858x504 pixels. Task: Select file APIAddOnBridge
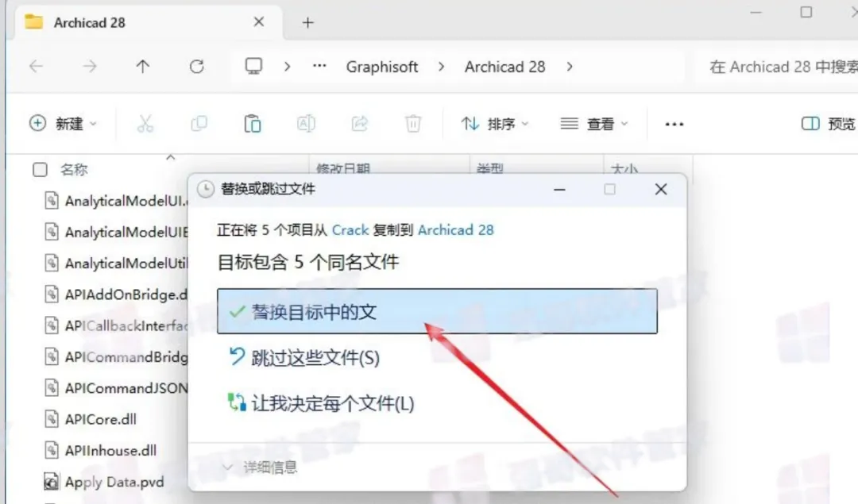pos(126,294)
